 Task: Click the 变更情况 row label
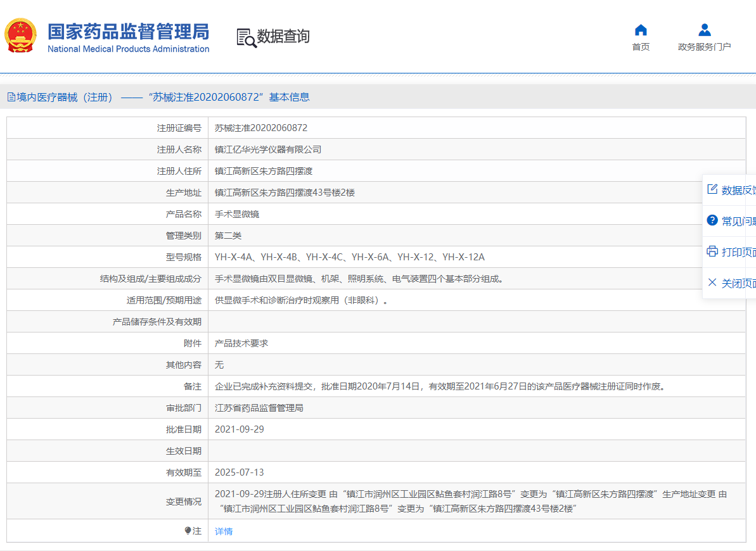pyautogui.click(x=183, y=502)
